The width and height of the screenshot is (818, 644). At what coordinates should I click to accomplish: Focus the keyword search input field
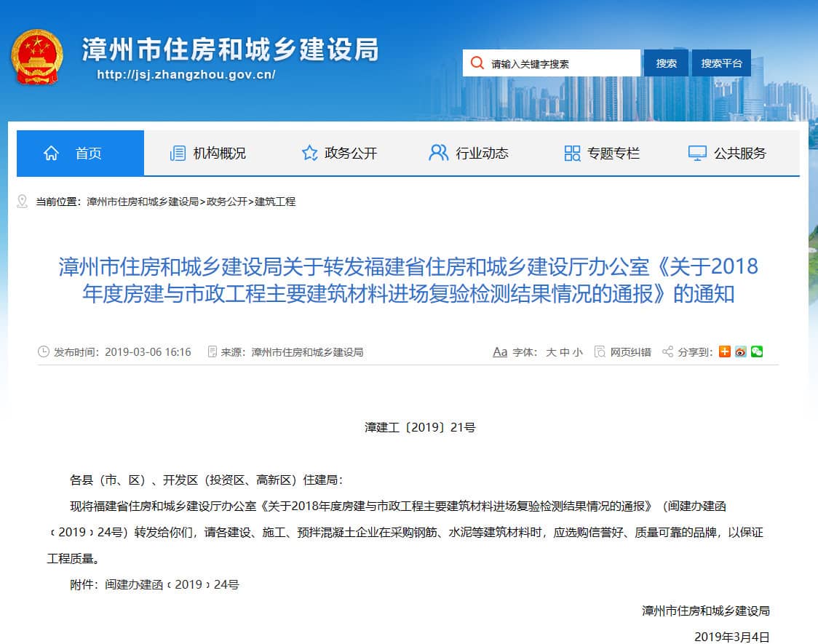pos(560,63)
